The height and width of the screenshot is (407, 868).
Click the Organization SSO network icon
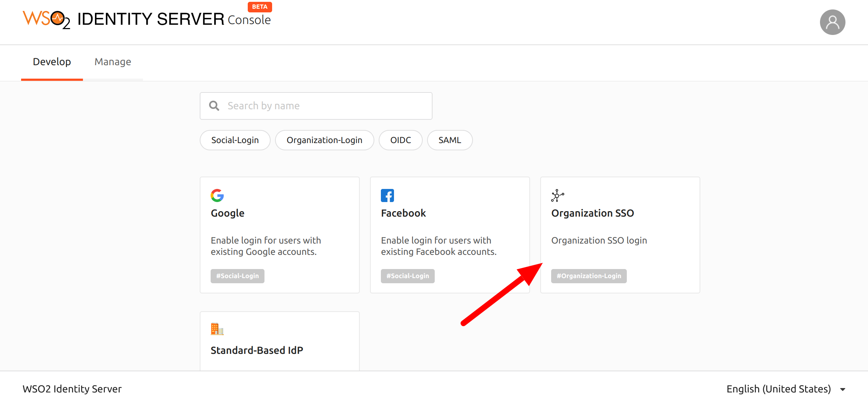tap(557, 195)
